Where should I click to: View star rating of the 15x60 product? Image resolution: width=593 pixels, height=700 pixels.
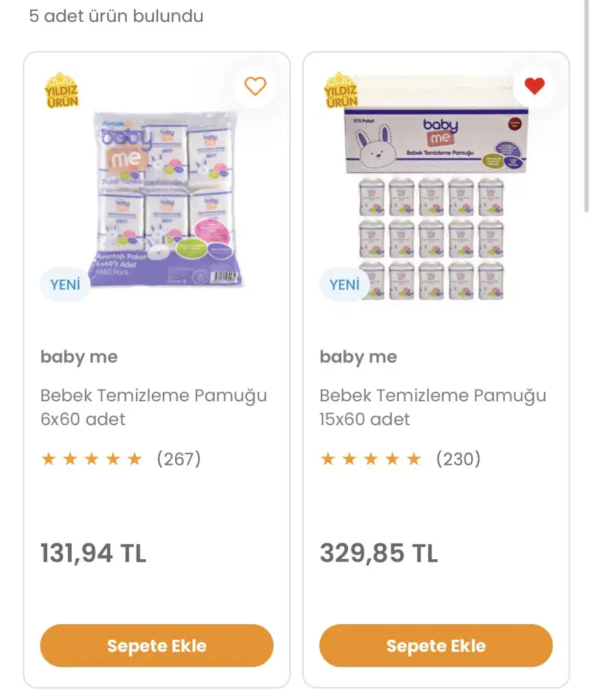coord(370,459)
